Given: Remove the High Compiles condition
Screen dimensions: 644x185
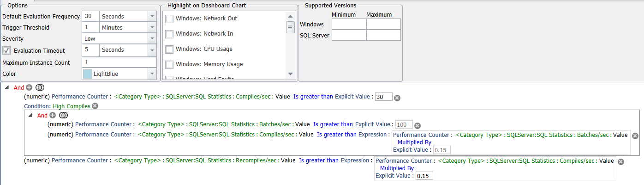Looking at the screenshot, I should [x=95, y=106].
